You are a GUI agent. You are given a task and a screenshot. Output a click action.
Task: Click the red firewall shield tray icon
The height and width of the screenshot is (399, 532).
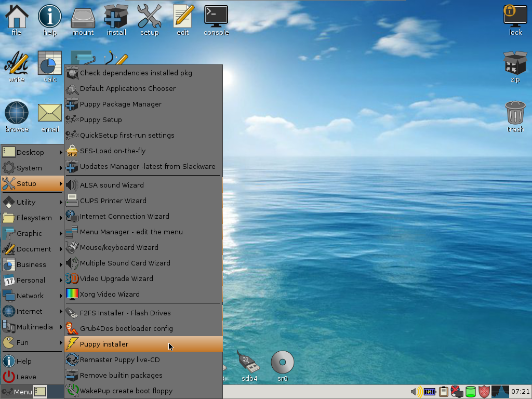(x=484, y=392)
